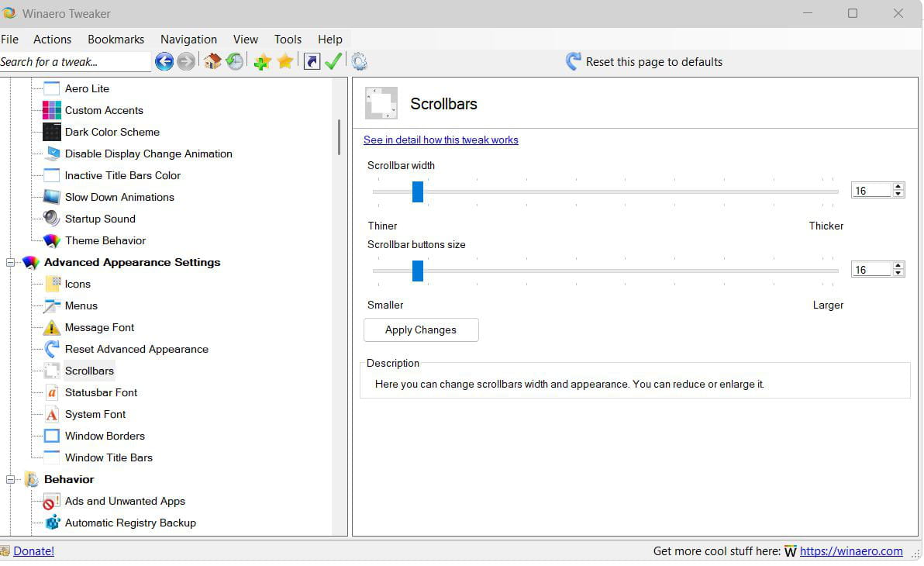The width and height of the screenshot is (924, 566).
Task: Increase Scrollbar buttons size spinner up arrow
Action: [898, 266]
